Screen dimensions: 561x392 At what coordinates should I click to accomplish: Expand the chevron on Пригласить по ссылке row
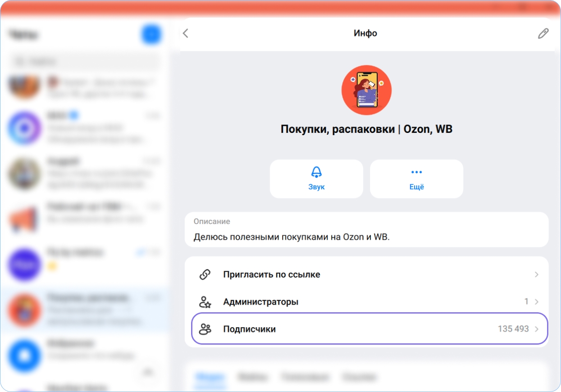click(536, 274)
